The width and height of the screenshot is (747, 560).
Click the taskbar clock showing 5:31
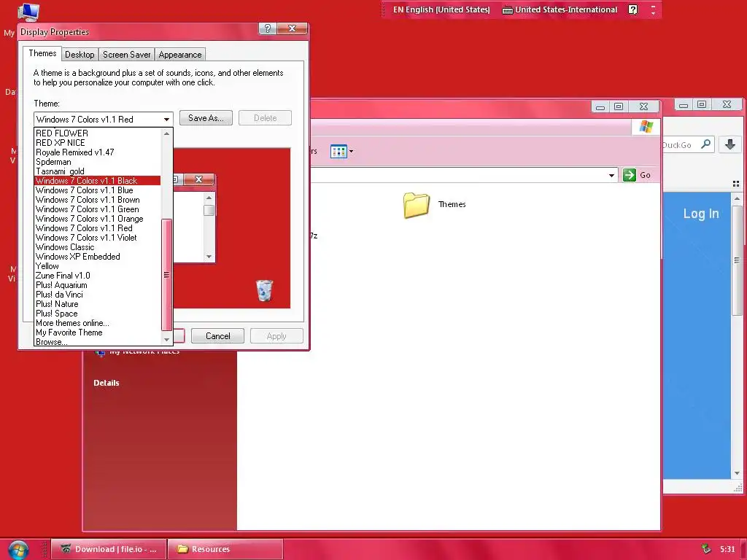[727, 549]
